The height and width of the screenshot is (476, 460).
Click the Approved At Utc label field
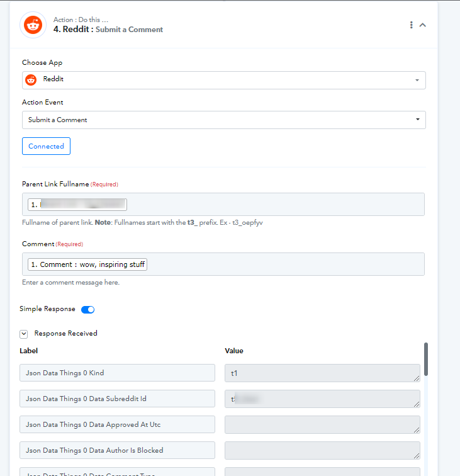[118, 424]
